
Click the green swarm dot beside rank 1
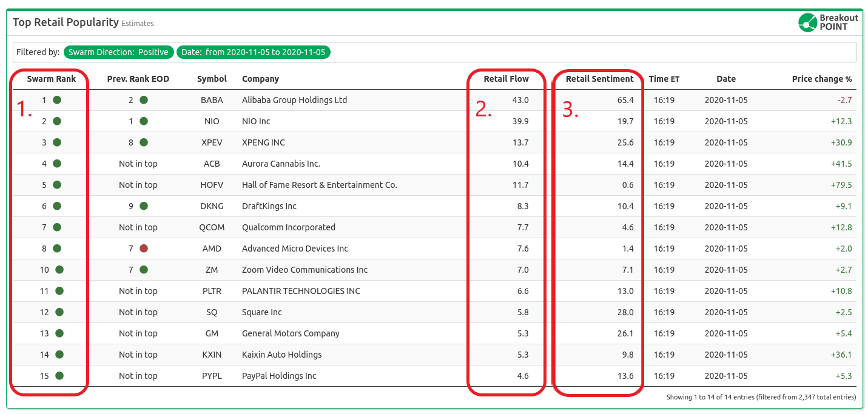click(56, 100)
